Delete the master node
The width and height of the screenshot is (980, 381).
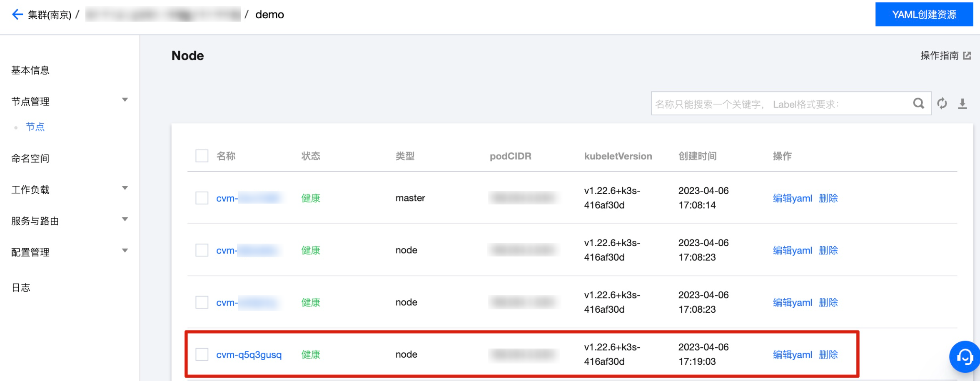828,198
